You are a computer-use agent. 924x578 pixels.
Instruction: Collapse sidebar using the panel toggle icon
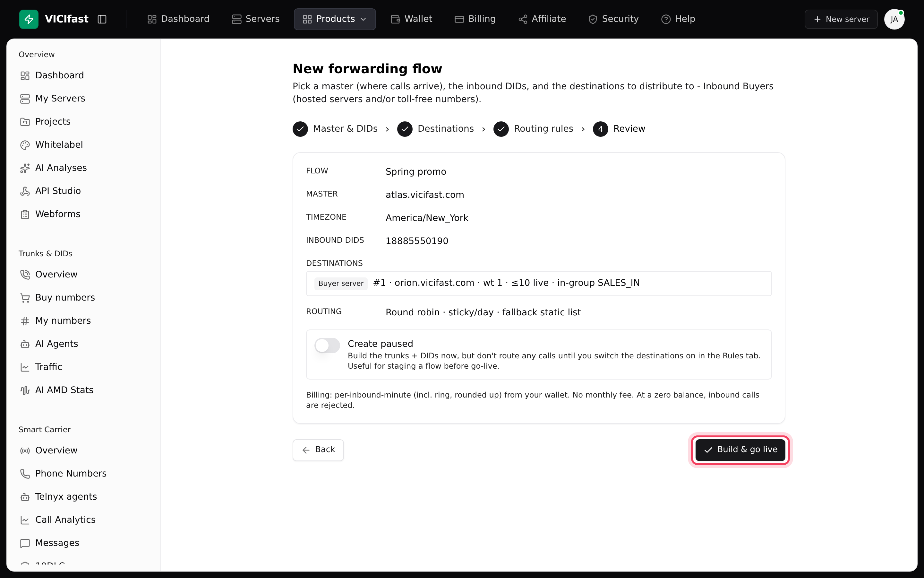point(102,19)
